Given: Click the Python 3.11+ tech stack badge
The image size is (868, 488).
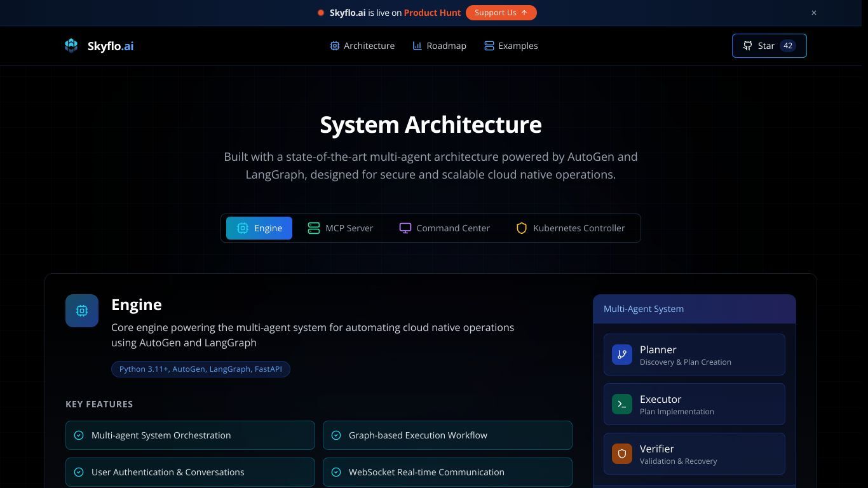Looking at the screenshot, I should (x=201, y=369).
